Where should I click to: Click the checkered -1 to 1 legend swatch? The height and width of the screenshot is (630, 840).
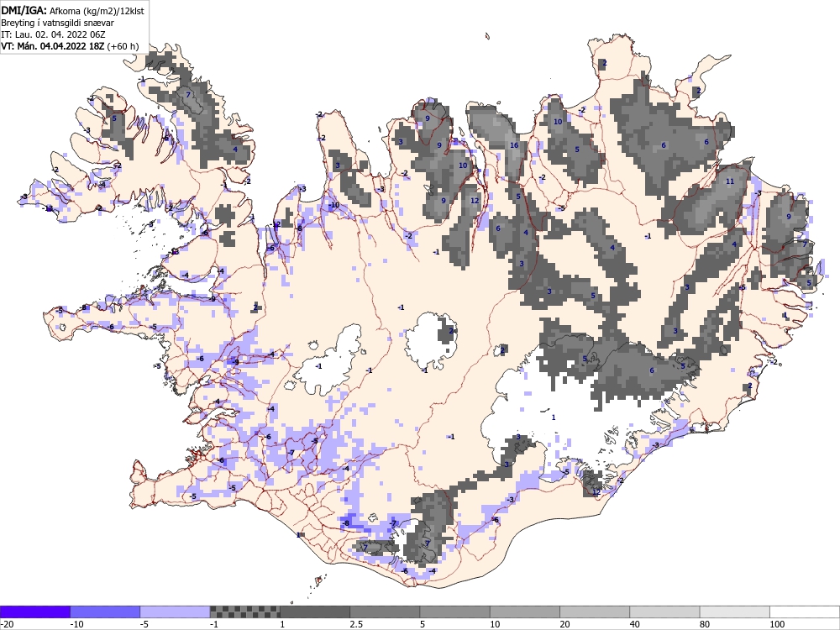pyautogui.click(x=244, y=612)
